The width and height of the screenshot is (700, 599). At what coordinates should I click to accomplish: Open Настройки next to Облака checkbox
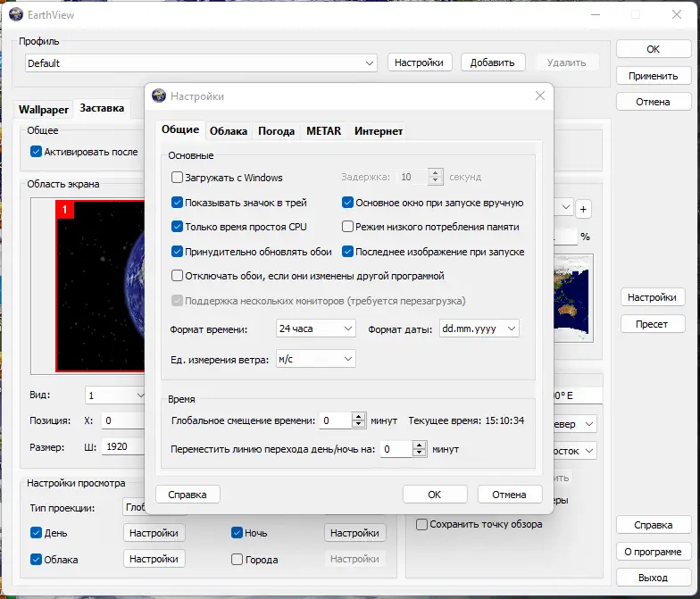tap(154, 559)
